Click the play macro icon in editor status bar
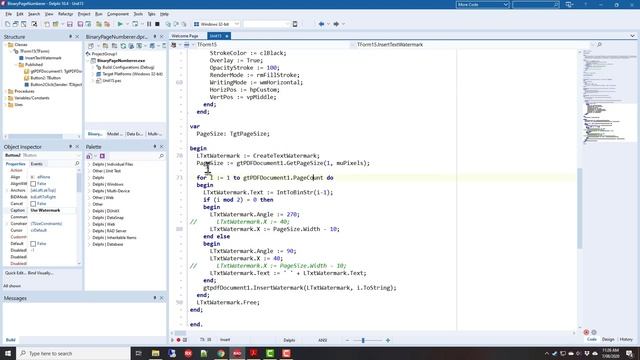Image resolution: width=640 pixels, height=360 pixels. tap(172, 340)
